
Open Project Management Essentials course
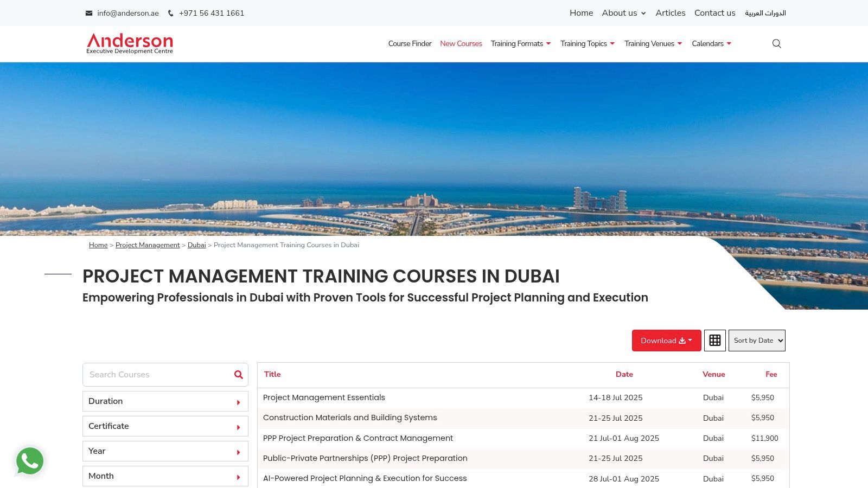324,397
